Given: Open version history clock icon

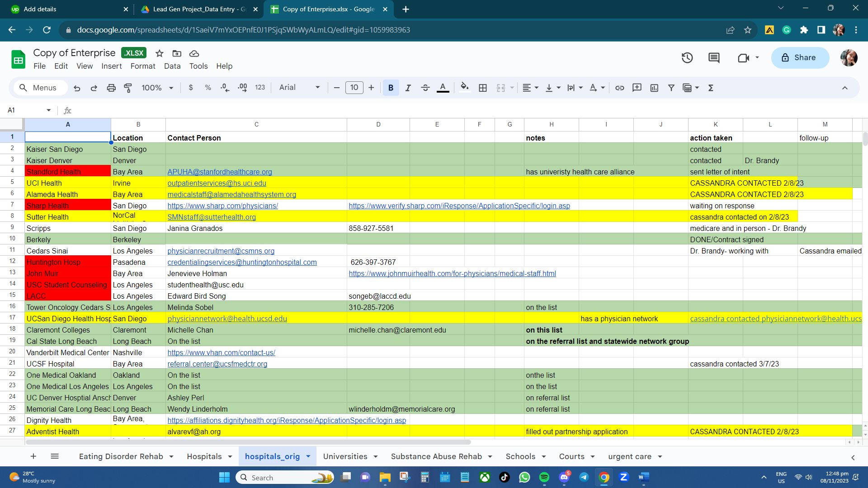Looking at the screenshot, I should point(687,58).
